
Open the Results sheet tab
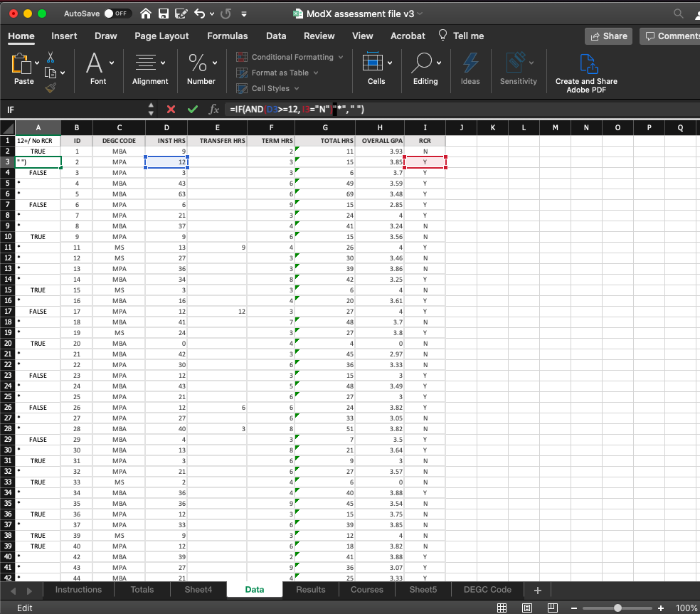tap(310, 589)
